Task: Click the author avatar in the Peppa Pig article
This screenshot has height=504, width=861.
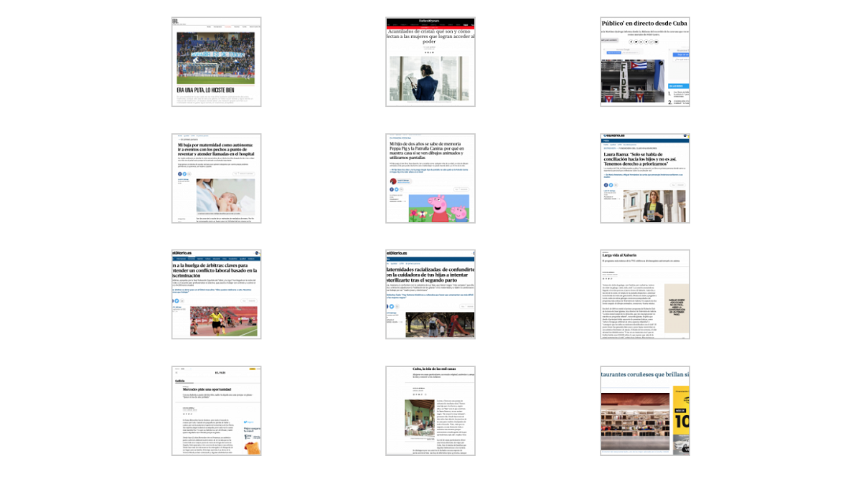Action: coord(393,181)
